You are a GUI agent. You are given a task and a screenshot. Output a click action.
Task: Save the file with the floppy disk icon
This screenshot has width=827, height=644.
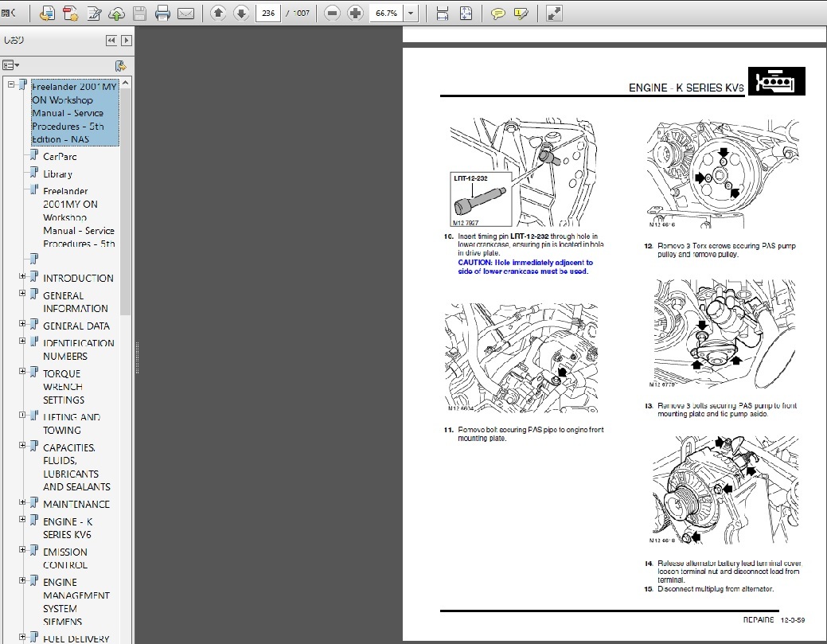pyautogui.click(x=140, y=14)
